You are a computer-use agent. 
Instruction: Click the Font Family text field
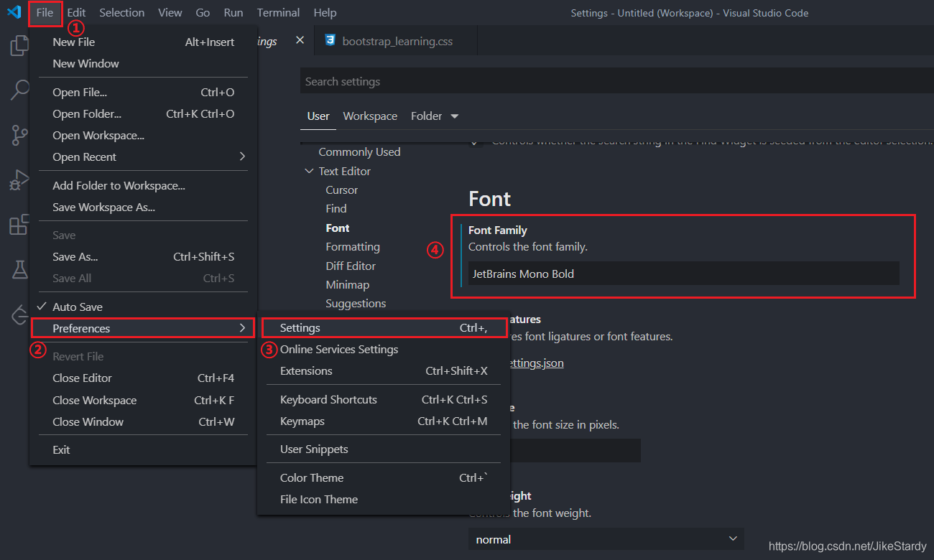683,273
